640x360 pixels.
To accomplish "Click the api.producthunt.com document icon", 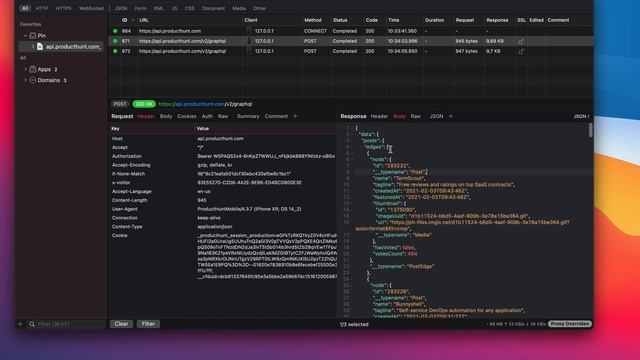I will coord(40,47).
